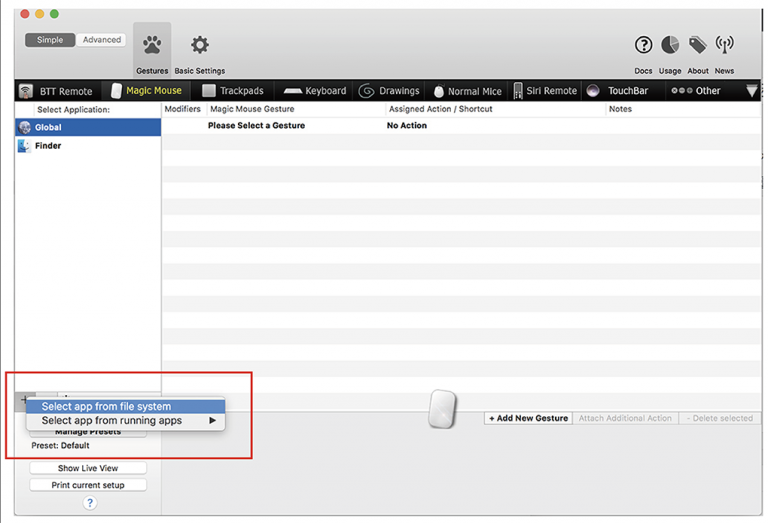Expand the device bar dropdown triangle
768x523 pixels.
point(751,91)
